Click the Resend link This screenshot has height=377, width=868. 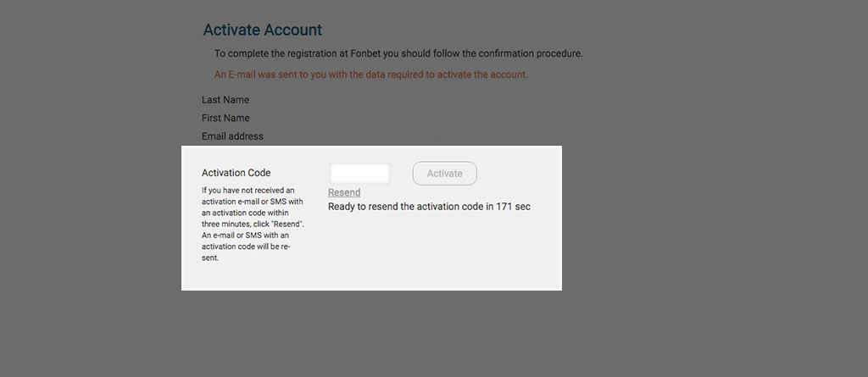344,192
